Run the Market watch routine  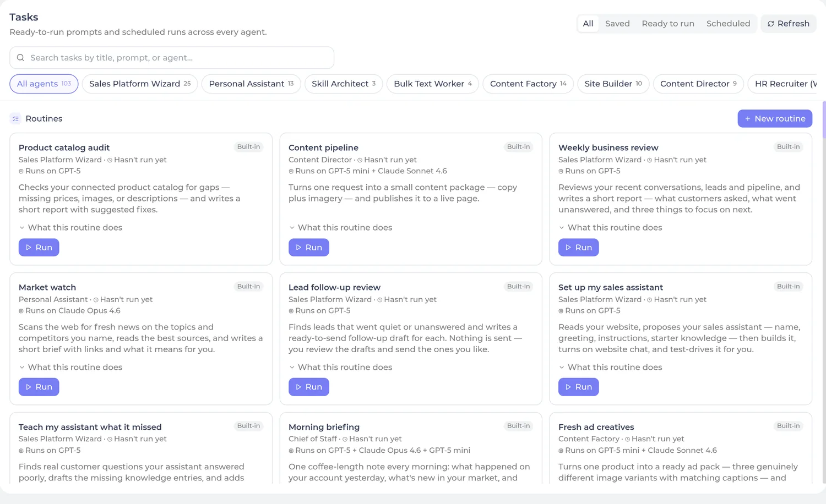(x=39, y=387)
